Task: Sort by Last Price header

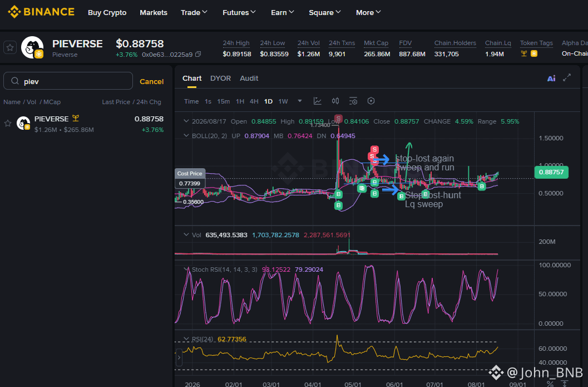Action: pos(116,102)
